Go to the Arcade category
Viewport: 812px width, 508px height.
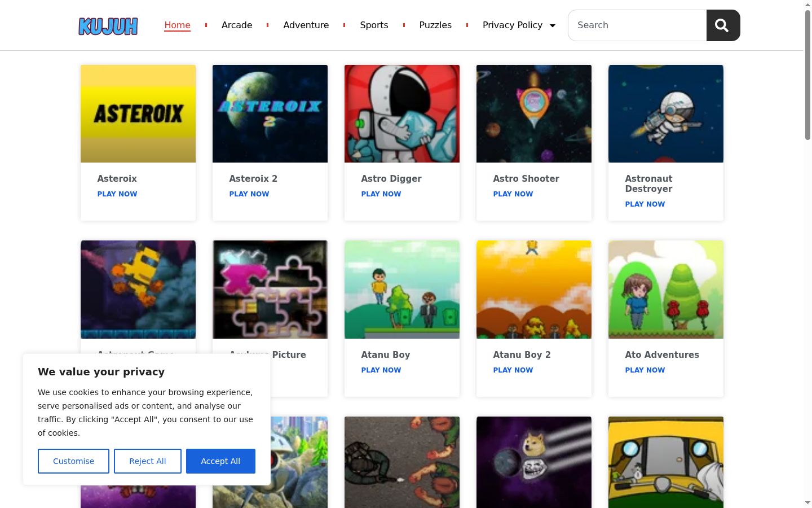[x=237, y=25]
